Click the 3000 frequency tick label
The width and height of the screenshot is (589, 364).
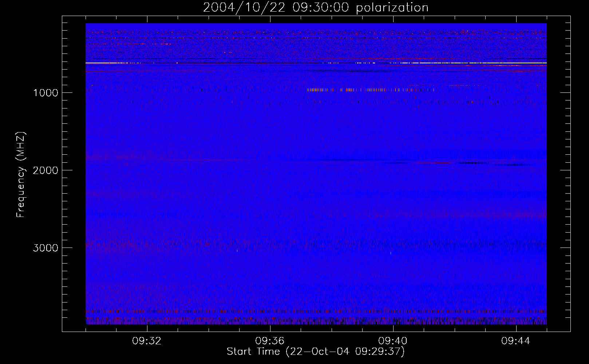[x=46, y=248]
